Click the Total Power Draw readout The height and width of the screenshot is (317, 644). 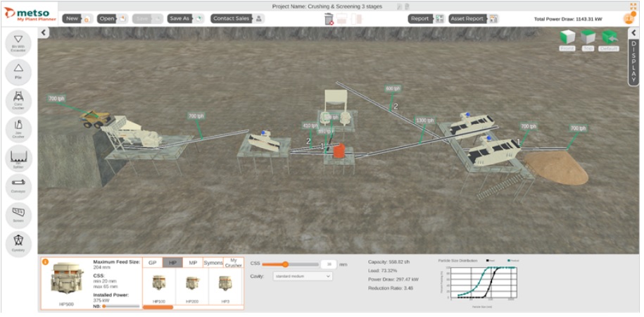(567, 19)
